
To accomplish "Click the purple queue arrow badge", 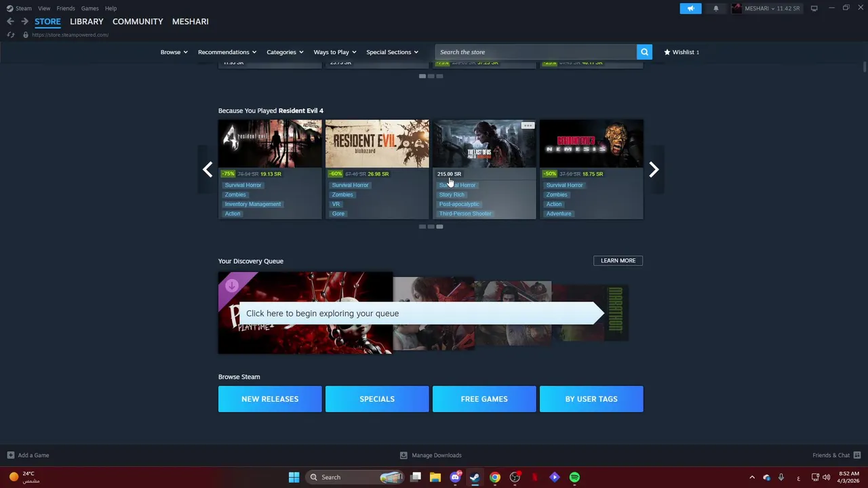I will point(232,285).
